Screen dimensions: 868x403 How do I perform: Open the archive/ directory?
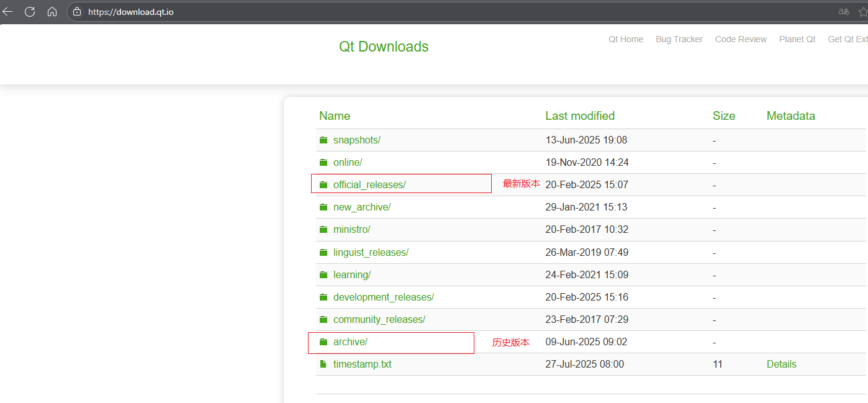point(350,342)
